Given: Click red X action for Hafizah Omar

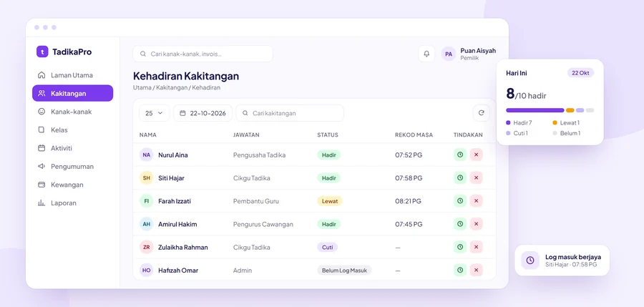Looking at the screenshot, I should pos(476,270).
